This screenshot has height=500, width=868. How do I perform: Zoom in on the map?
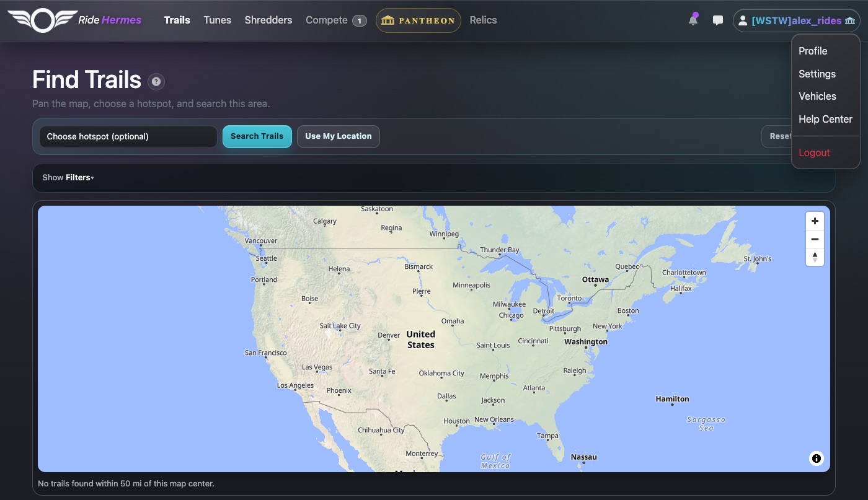point(815,221)
